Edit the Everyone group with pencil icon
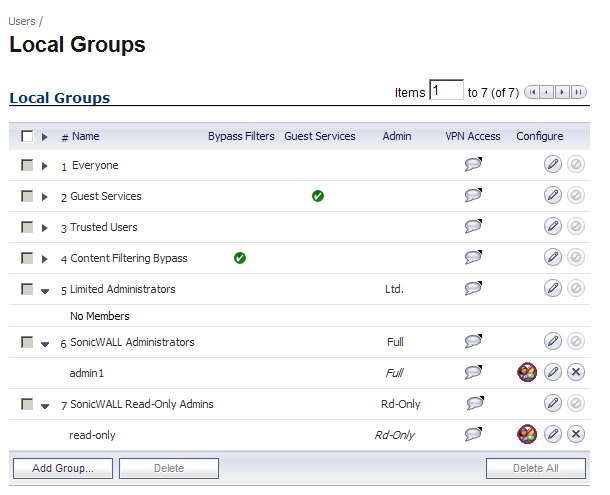This screenshot has width=610, height=495. [552, 164]
